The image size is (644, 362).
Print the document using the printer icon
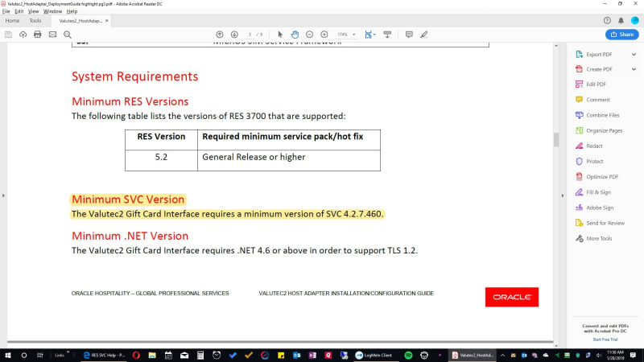coord(38,35)
